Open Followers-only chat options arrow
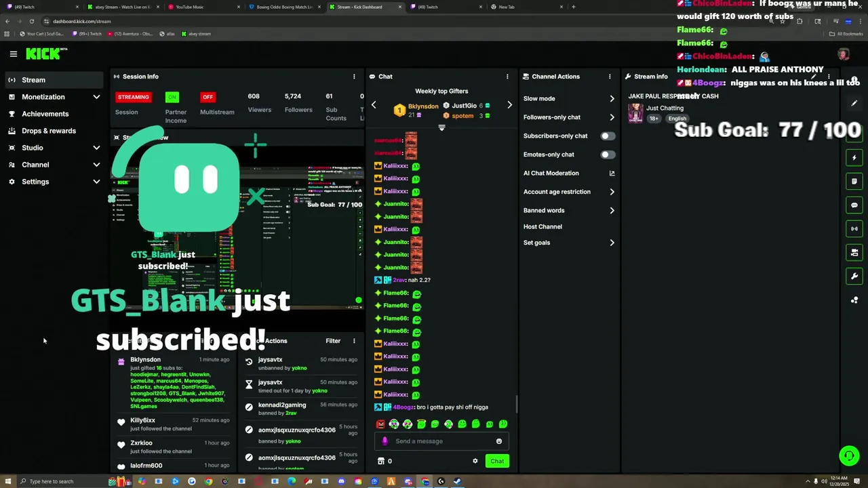 coord(612,117)
